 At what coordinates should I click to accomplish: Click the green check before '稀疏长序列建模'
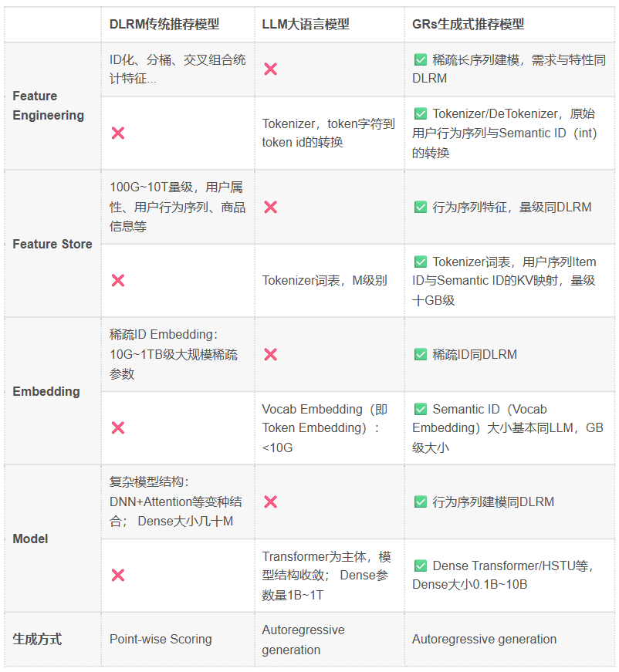(x=421, y=59)
